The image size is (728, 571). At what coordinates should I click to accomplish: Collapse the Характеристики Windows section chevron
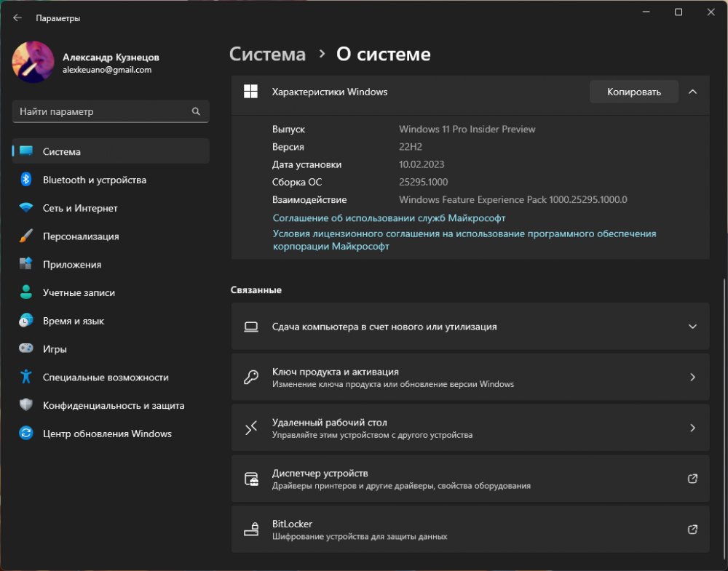click(x=692, y=92)
